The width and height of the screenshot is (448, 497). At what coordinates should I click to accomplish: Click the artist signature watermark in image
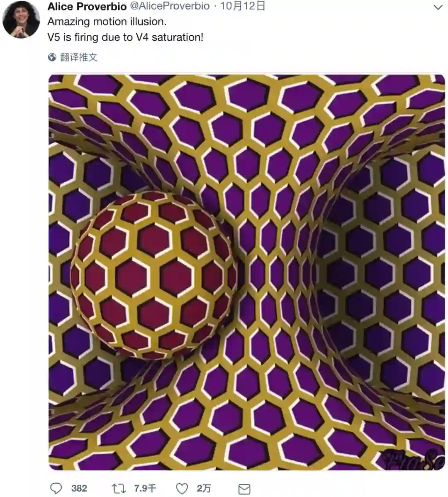tap(411, 459)
